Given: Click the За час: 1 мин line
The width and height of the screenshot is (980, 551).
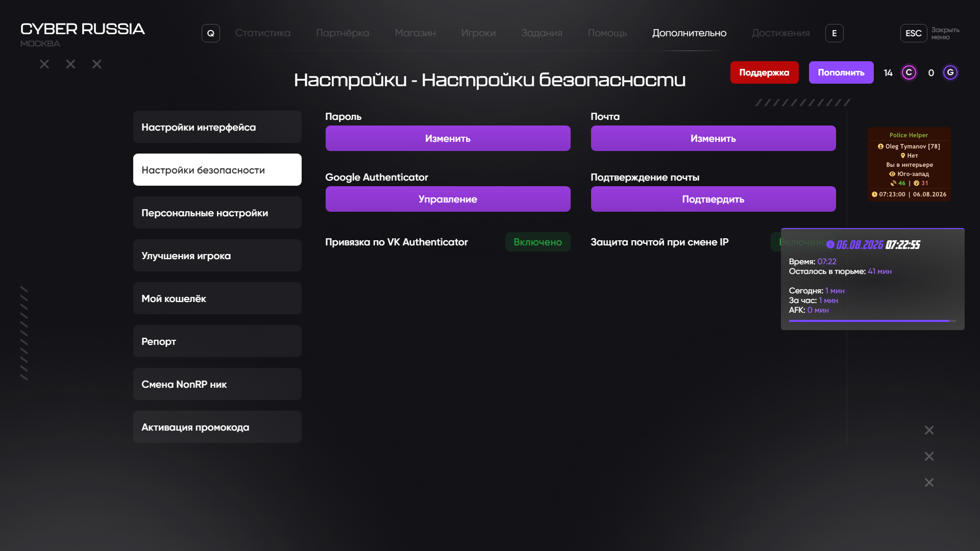Looking at the screenshot, I should coord(814,300).
